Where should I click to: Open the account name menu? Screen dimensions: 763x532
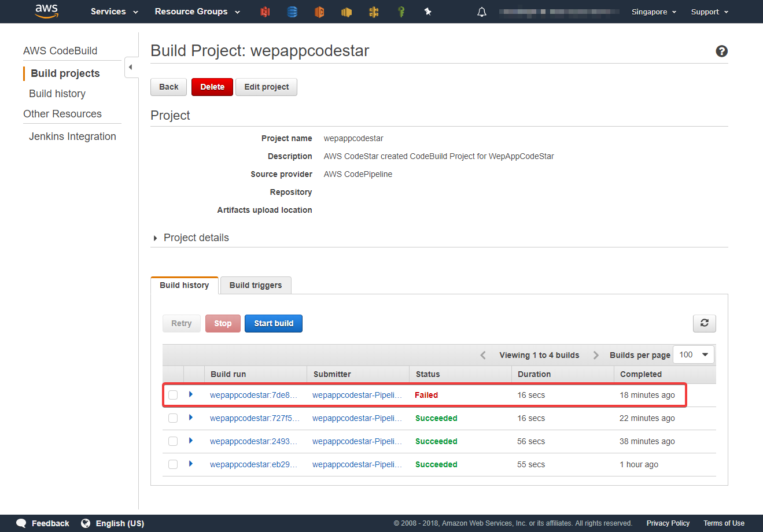pyautogui.click(x=559, y=12)
